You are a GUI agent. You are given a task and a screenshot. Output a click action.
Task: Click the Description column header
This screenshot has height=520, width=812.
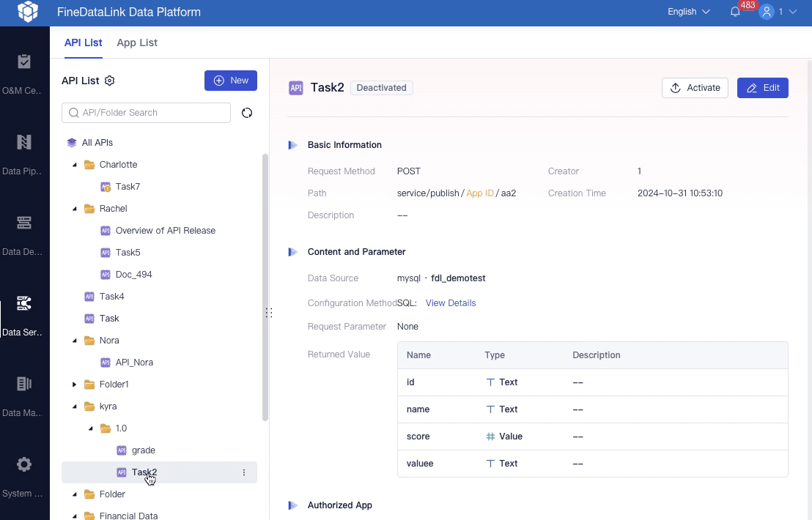pos(597,355)
